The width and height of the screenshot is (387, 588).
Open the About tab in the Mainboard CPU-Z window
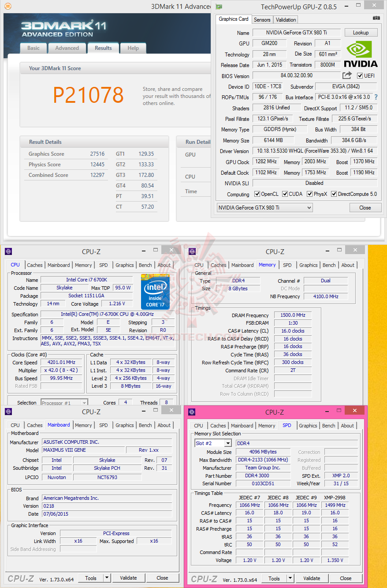point(164,425)
